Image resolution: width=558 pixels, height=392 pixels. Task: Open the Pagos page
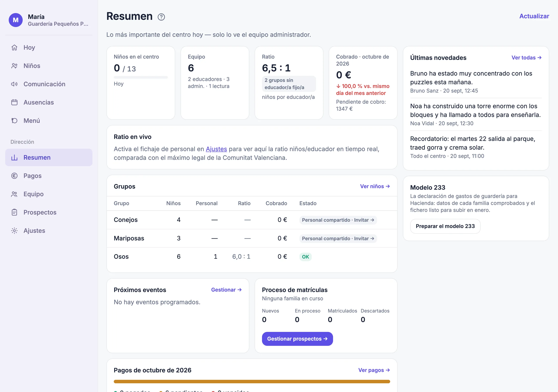49,176
